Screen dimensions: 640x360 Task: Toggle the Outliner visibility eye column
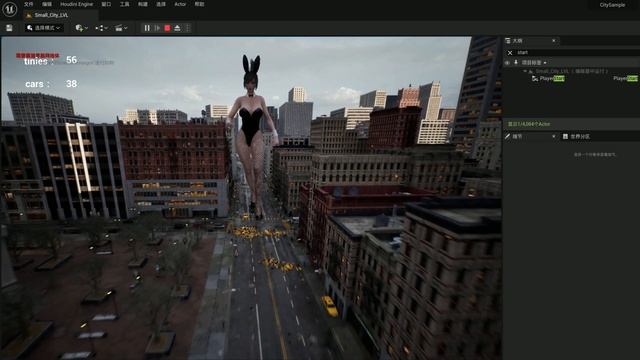507,63
